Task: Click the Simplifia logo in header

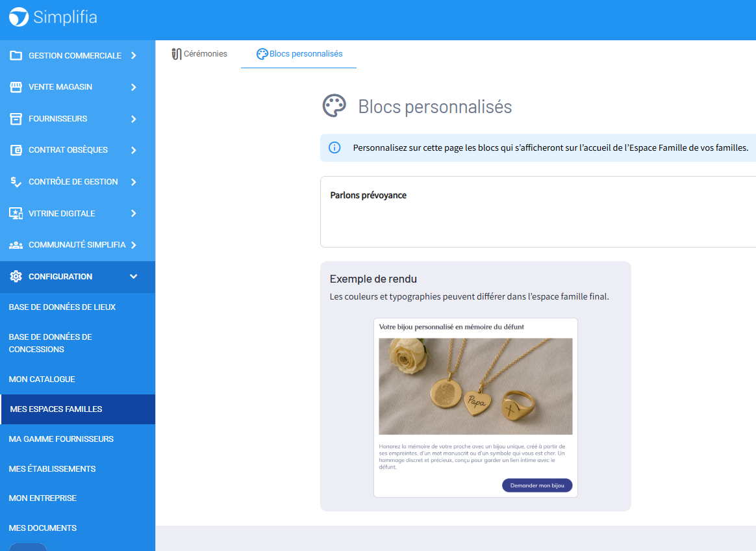Action: 53,18
